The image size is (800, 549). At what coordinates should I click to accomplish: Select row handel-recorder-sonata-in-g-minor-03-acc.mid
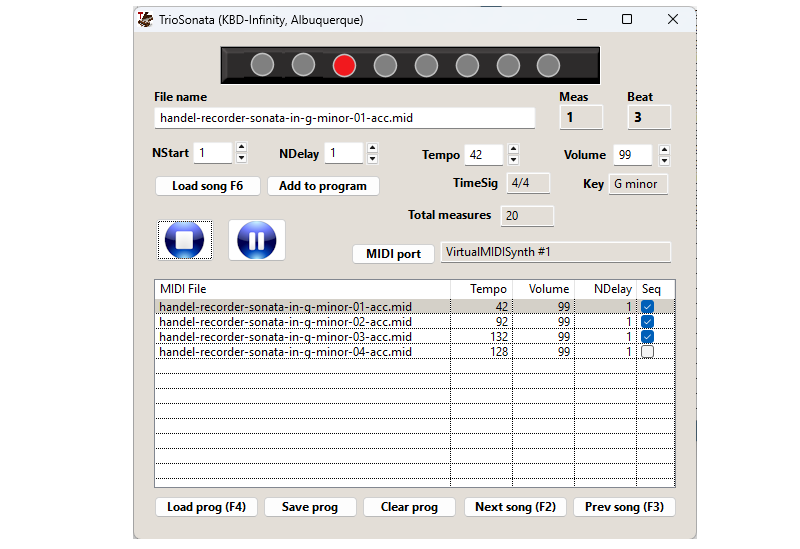pyautogui.click(x=415, y=337)
